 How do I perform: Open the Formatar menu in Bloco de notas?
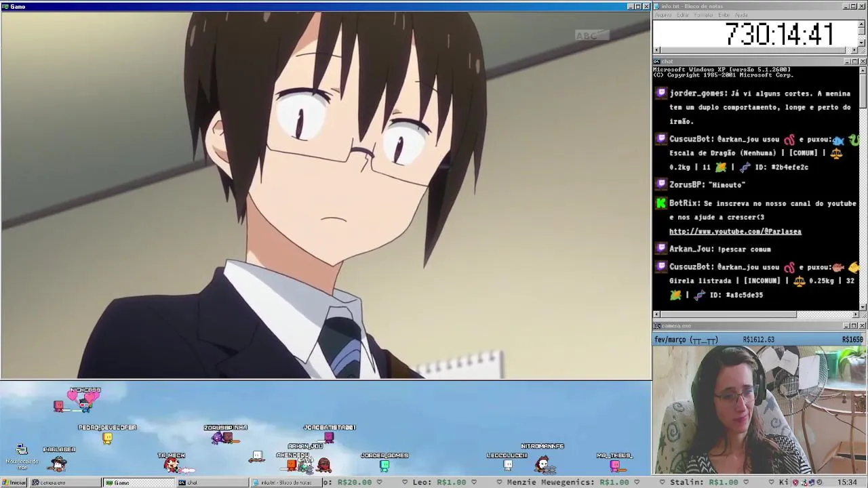(704, 15)
